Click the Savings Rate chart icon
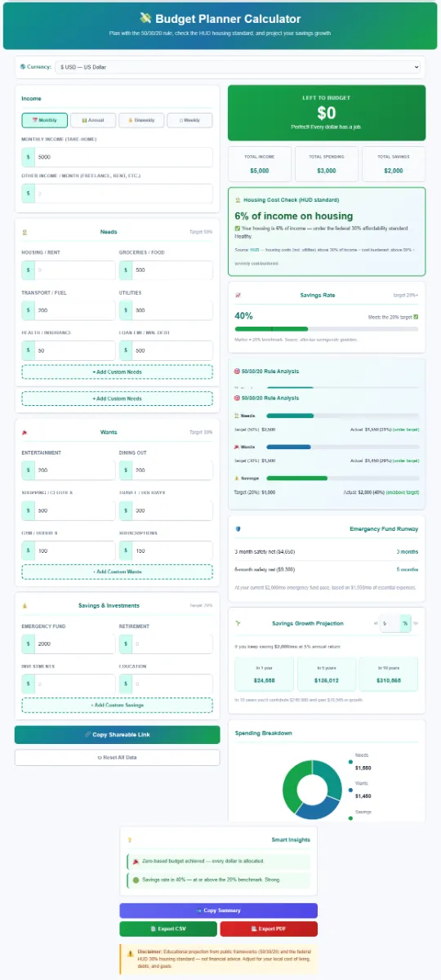The image size is (441, 980). coord(238,295)
